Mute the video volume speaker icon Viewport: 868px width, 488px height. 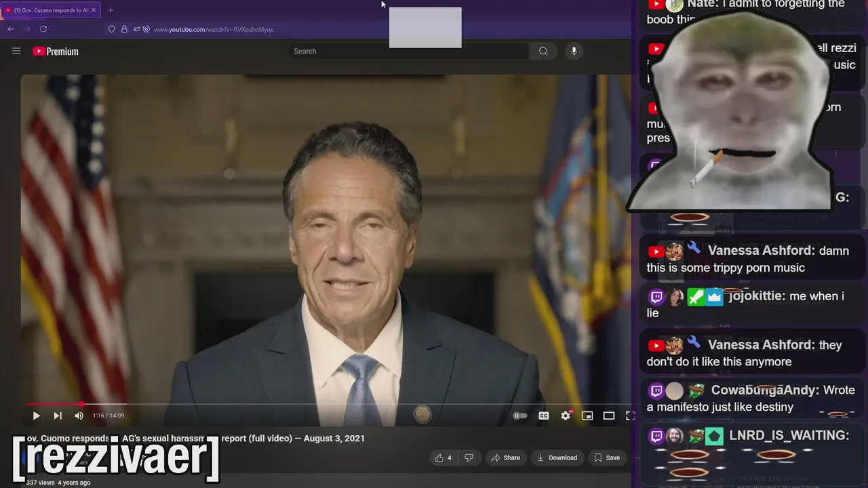(x=79, y=415)
